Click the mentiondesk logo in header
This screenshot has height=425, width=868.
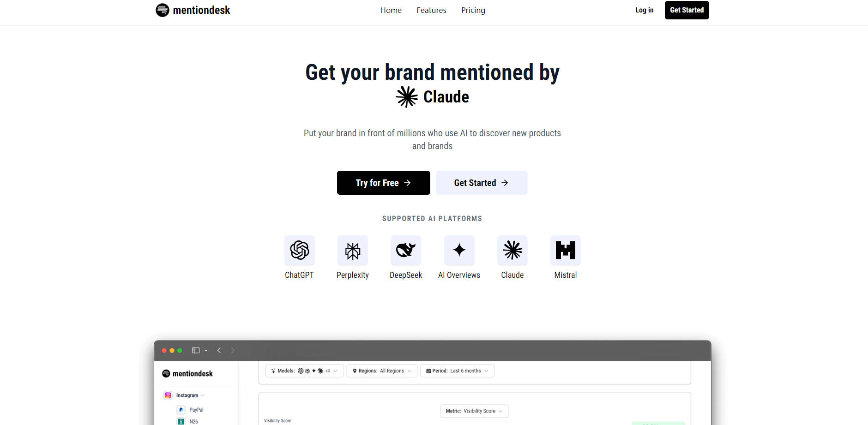tap(193, 10)
